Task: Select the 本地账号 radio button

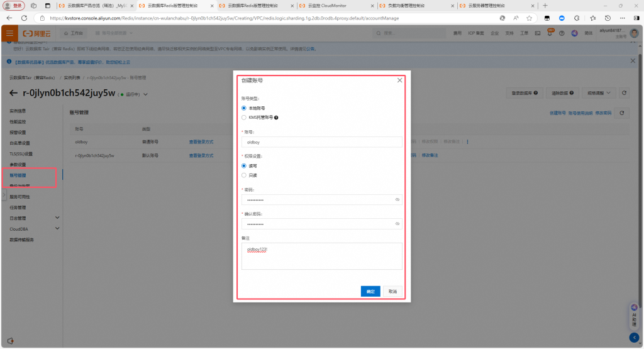Action: [x=244, y=108]
